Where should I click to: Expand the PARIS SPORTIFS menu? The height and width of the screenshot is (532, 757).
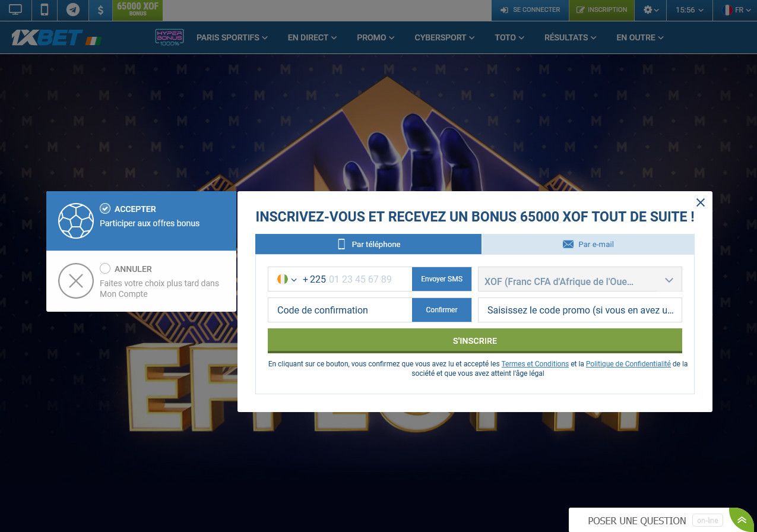(232, 37)
